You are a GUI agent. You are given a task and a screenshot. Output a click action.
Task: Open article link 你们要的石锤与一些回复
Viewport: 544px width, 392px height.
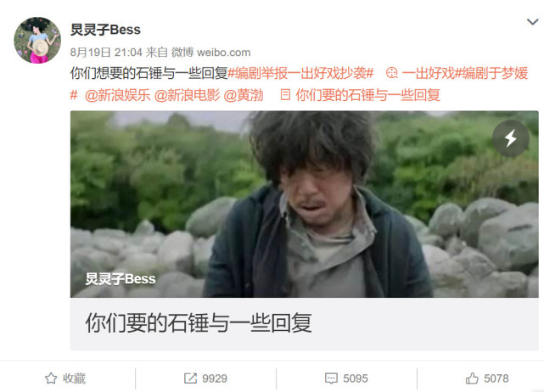coord(367,95)
